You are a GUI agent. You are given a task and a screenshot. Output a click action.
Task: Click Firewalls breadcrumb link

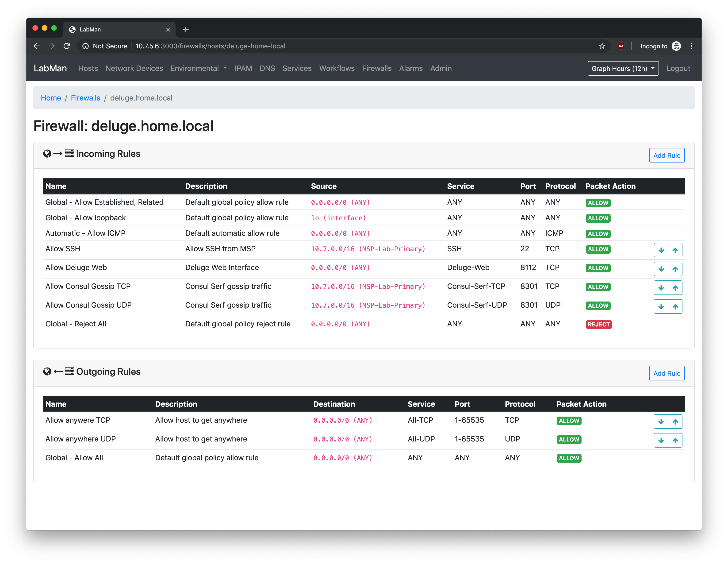[x=85, y=98]
